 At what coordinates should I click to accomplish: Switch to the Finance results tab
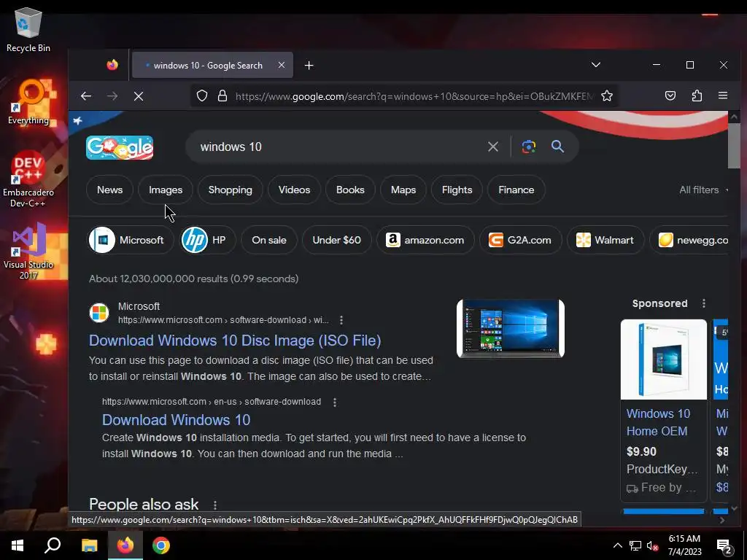click(516, 190)
